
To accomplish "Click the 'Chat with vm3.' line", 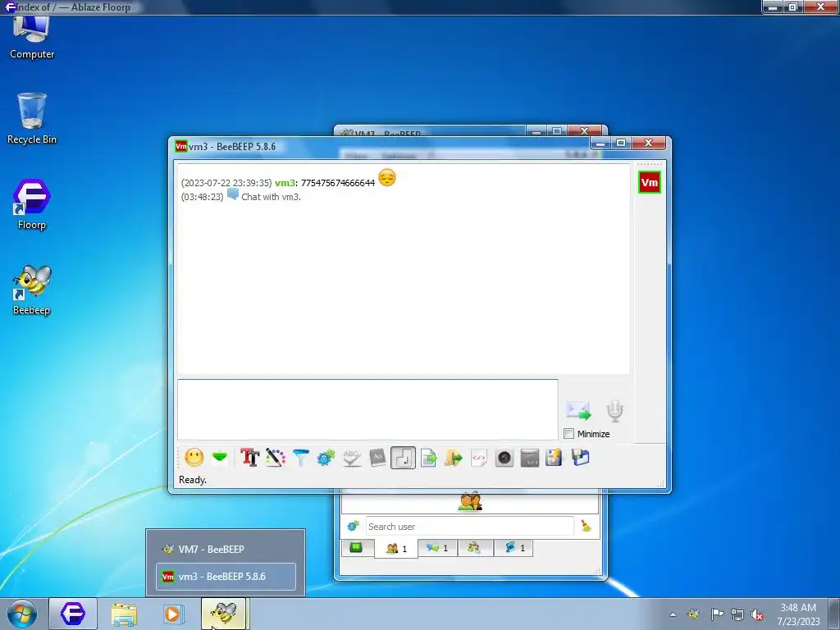I will (271, 197).
